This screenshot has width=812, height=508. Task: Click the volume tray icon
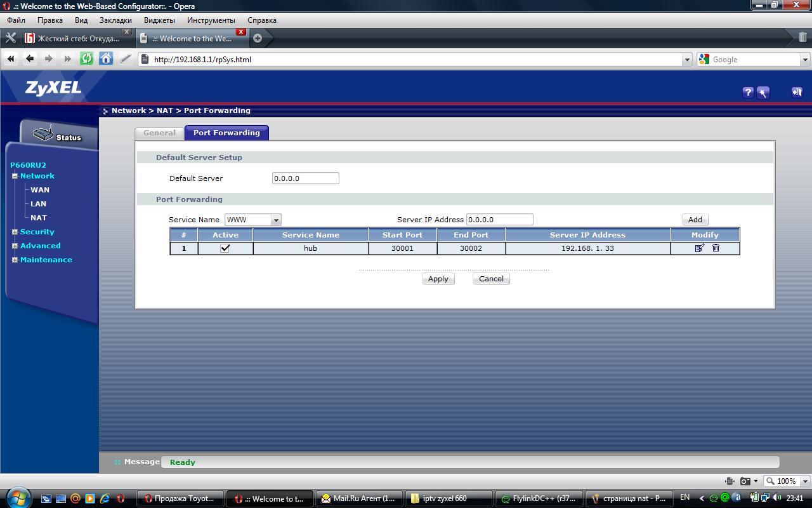777,498
